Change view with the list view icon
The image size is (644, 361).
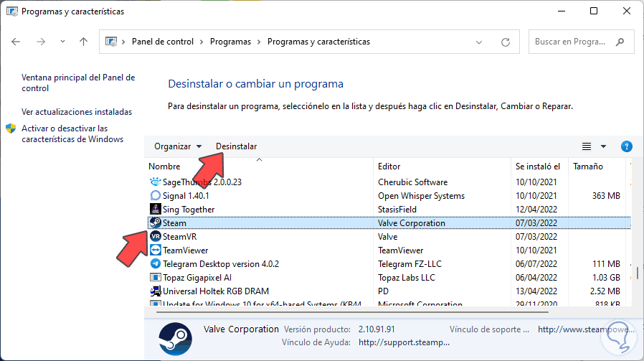click(x=587, y=146)
